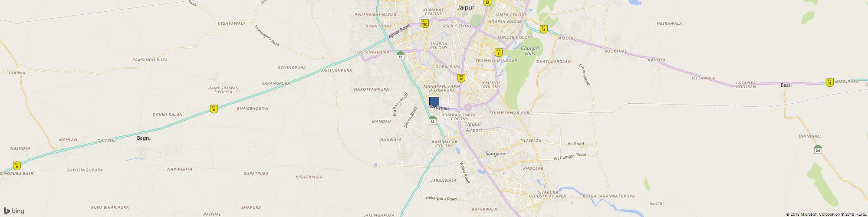Viewport: 868px width, 217px height.
Task: Click the Sitapura Industrial Area label
Action: (547, 194)
